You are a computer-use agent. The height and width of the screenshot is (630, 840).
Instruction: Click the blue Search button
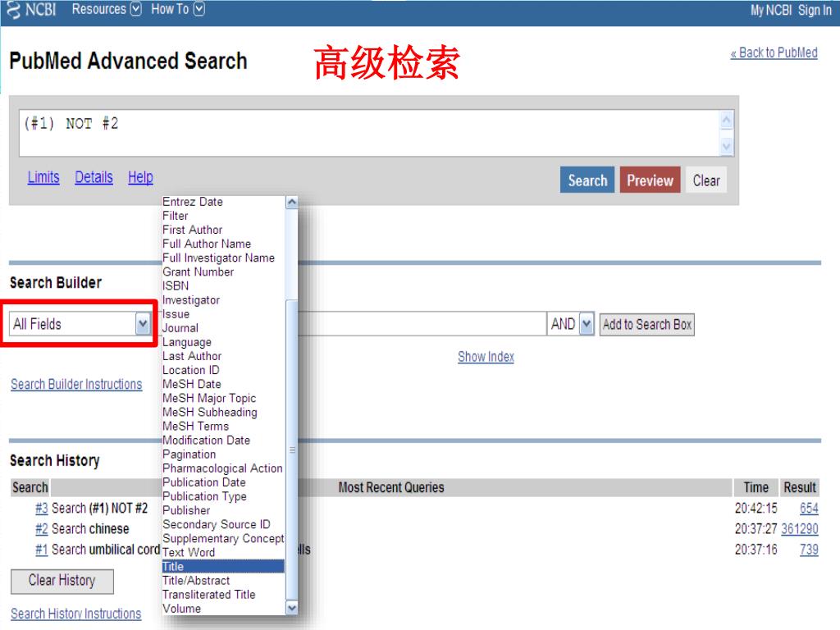click(587, 180)
